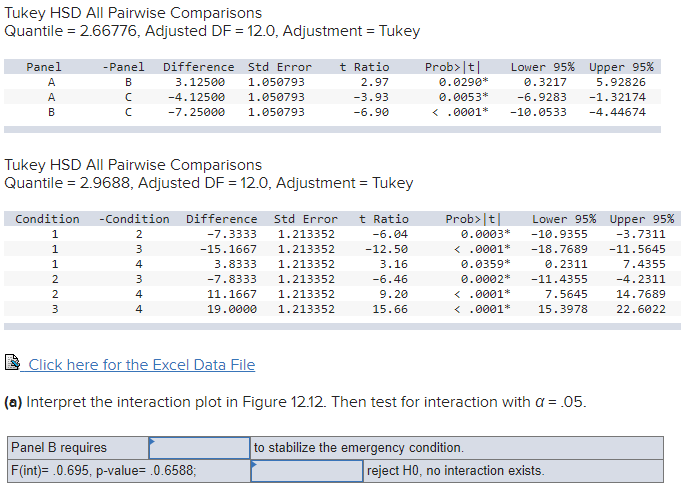Click lower bound -10.9355
This screenshot has width=694, height=496.
[559, 234]
